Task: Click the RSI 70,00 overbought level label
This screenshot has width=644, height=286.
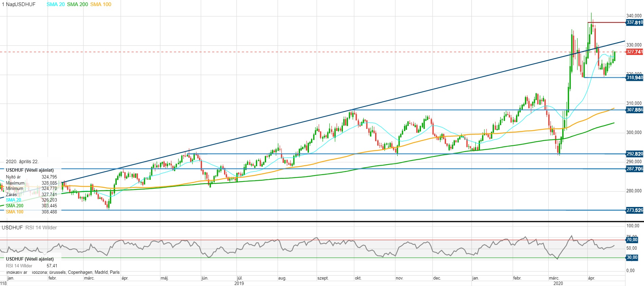Action: 632,240
